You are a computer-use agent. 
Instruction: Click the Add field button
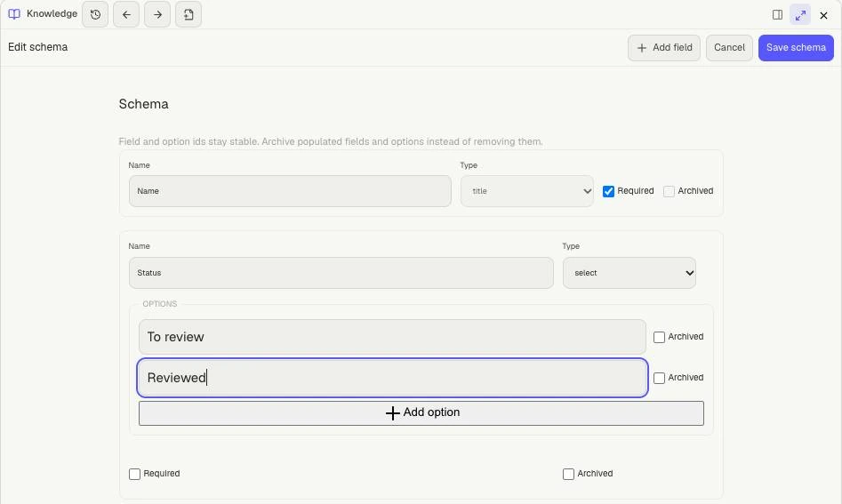coord(663,48)
